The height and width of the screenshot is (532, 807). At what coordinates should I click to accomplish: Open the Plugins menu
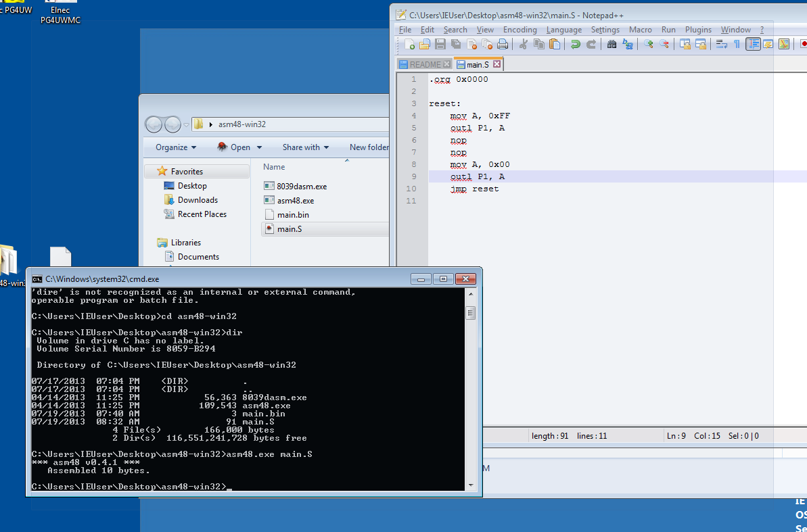click(x=698, y=30)
